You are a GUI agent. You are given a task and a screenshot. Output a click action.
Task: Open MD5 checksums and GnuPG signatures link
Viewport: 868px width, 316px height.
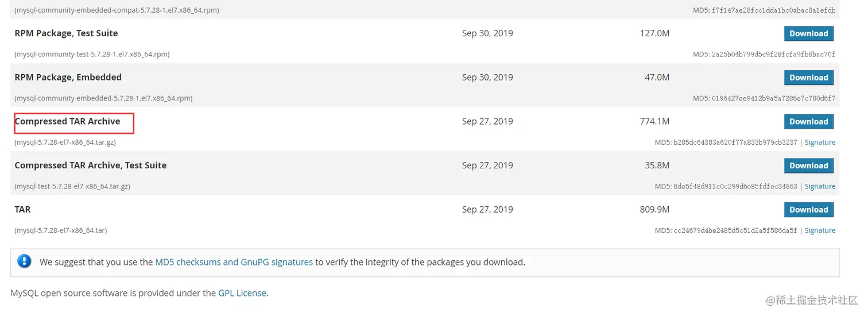[x=234, y=262]
